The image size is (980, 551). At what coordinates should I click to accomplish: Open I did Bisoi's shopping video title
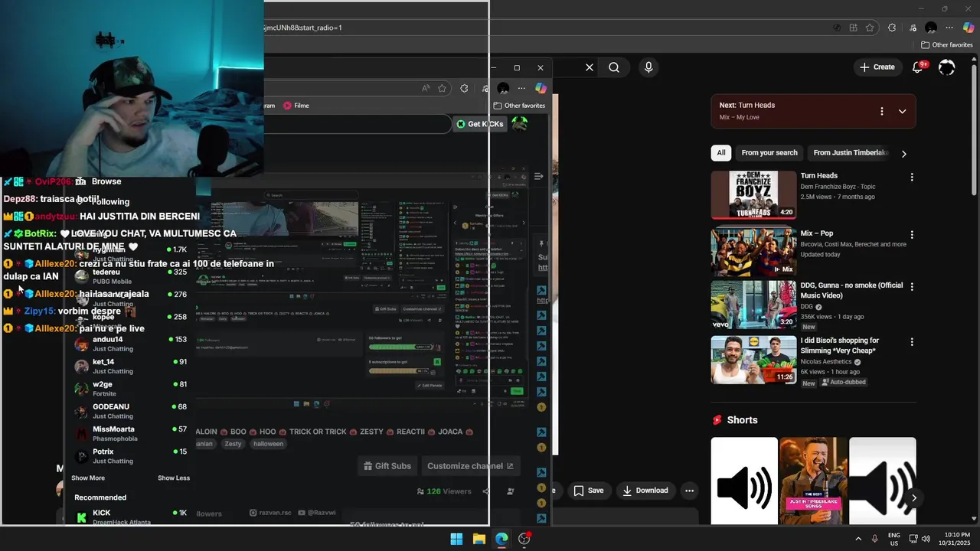(840, 345)
